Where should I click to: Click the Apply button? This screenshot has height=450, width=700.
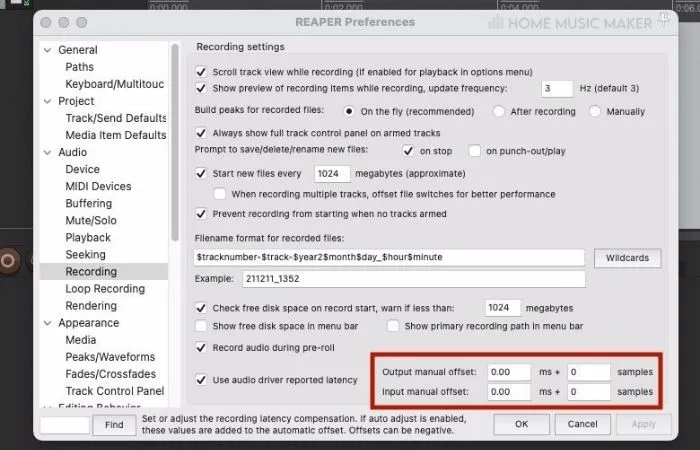(643, 424)
